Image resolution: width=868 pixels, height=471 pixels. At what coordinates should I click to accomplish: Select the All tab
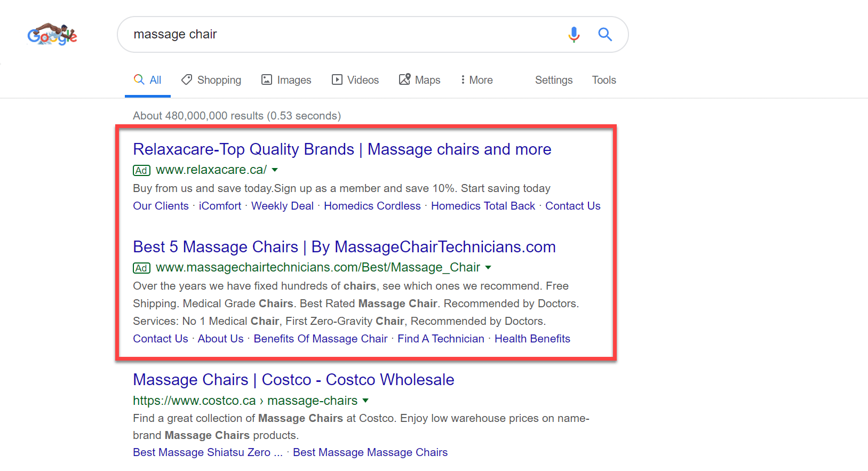[148, 80]
